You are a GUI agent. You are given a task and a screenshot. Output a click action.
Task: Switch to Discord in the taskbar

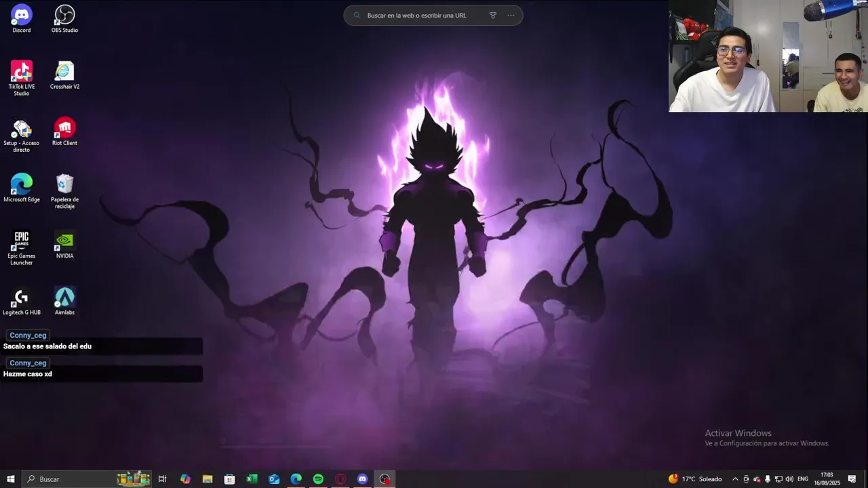coord(363,479)
